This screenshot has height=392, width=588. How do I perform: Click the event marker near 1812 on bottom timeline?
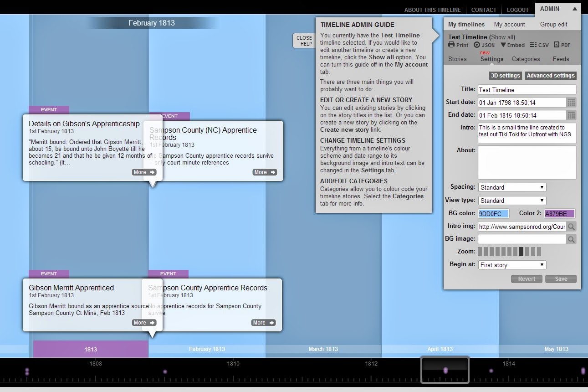click(x=445, y=370)
